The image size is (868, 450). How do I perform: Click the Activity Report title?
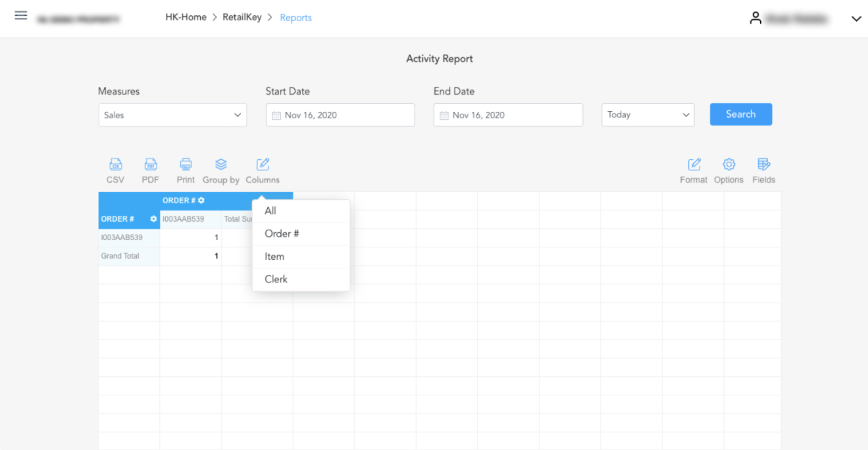(x=440, y=59)
